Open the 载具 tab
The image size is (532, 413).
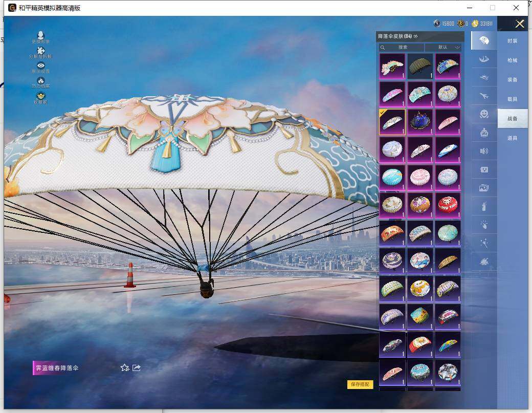[x=512, y=99]
